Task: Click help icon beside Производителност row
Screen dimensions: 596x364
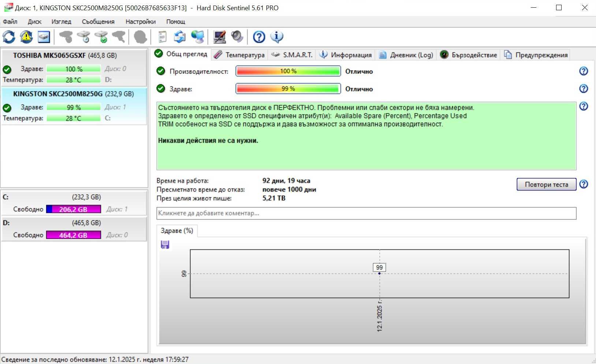Action: [584, 71]
